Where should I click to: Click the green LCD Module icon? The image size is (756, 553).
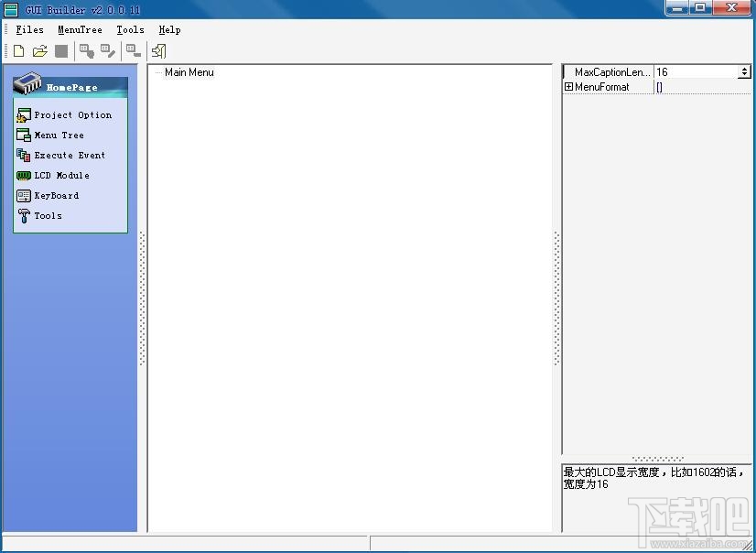tap(23, 176)
